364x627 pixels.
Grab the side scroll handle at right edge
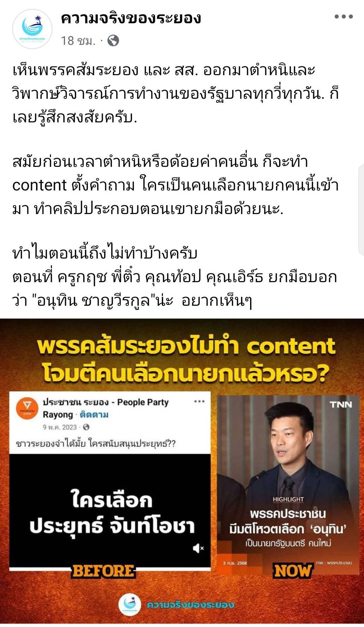pyautogui.click(x=361, y=210)
